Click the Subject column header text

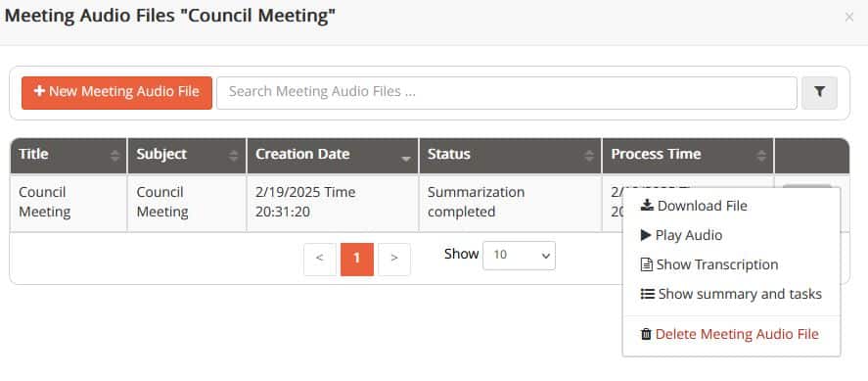point(161,154)
